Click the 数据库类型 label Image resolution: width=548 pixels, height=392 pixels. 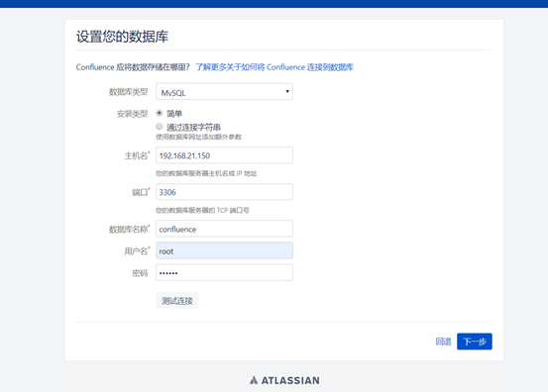point(128,92)
